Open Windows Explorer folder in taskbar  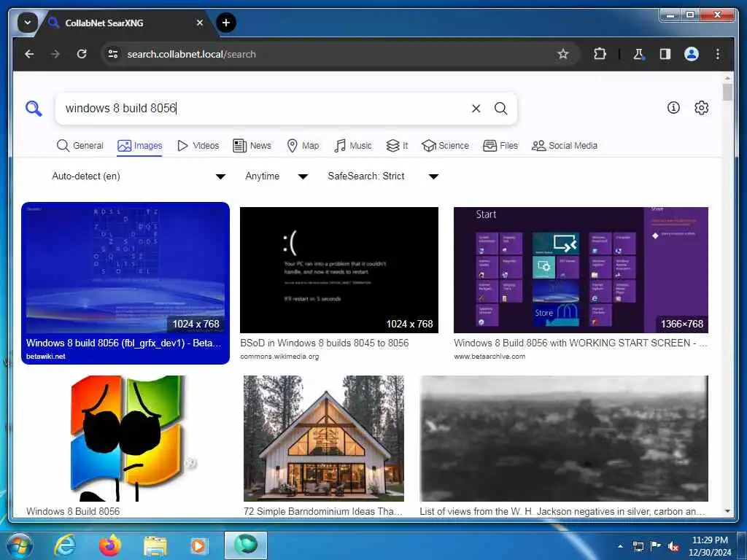[155, 547]
